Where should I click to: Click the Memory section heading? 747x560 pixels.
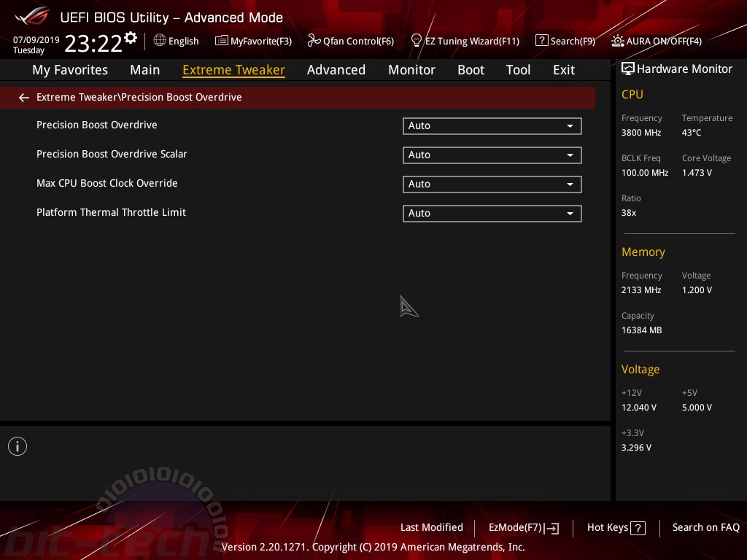(x=643, y=252)
